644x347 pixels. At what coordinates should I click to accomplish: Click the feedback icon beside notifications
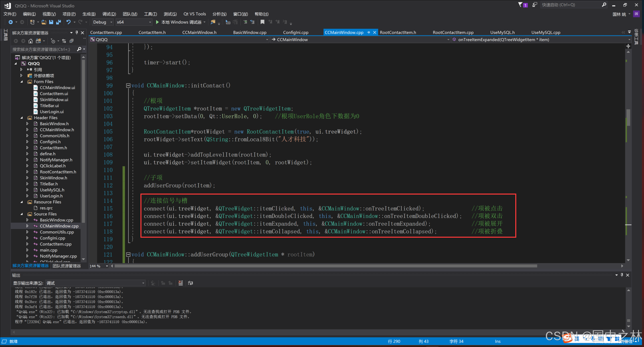(x=535, y=5)
